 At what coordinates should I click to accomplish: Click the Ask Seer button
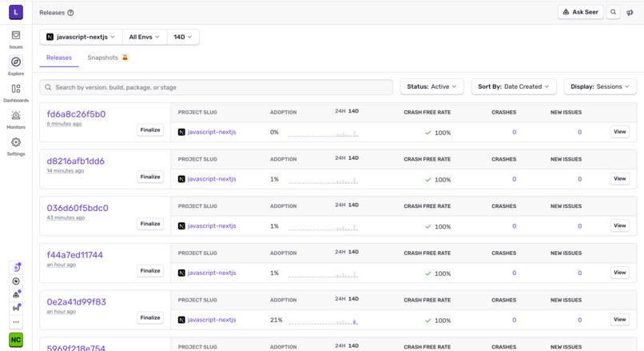point(581,12)
